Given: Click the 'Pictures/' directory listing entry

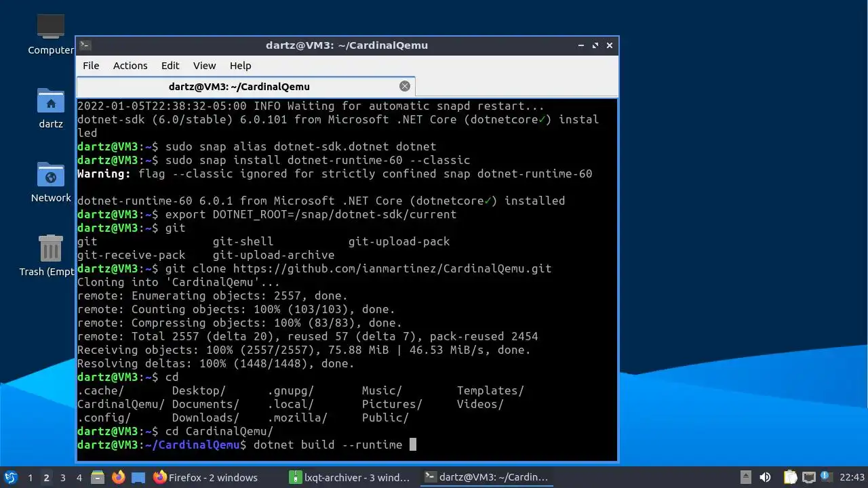Looking at the screenshot, I should click(x=392, y=404).
